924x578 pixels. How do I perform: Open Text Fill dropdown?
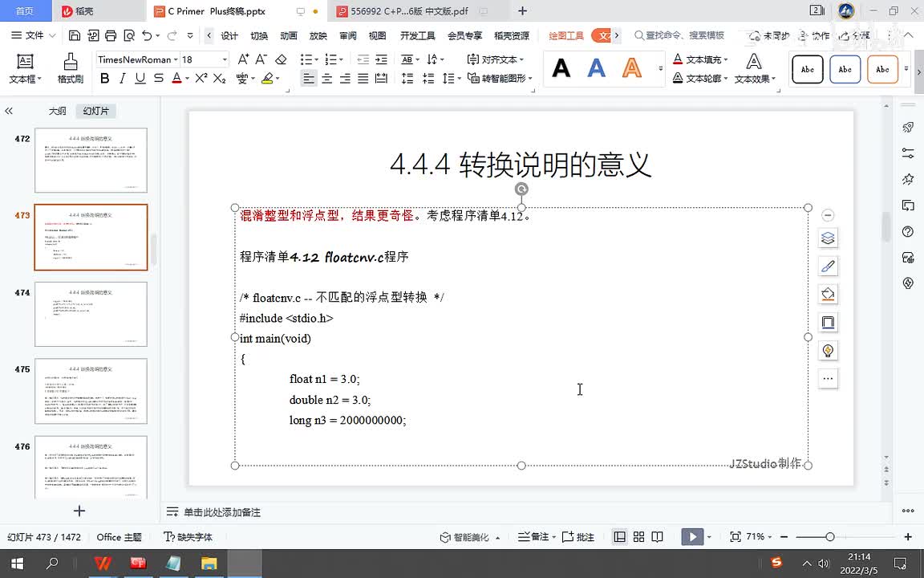click(700, 59)
